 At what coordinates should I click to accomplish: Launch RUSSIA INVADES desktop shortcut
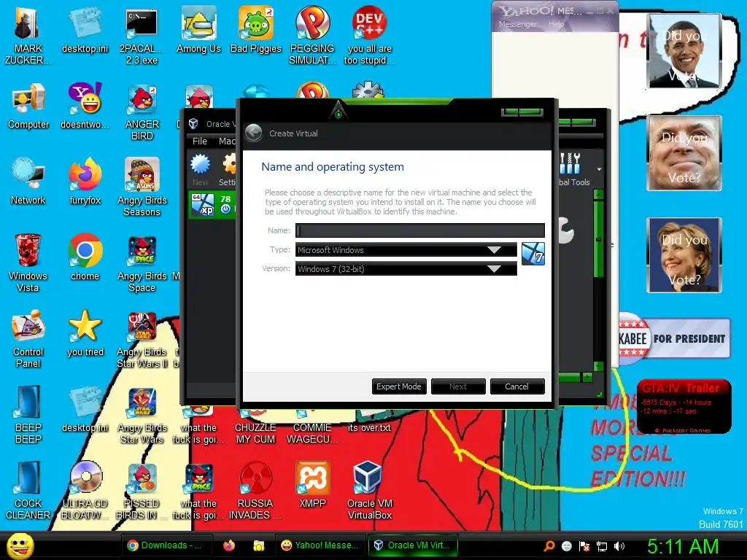click(255, 490)
